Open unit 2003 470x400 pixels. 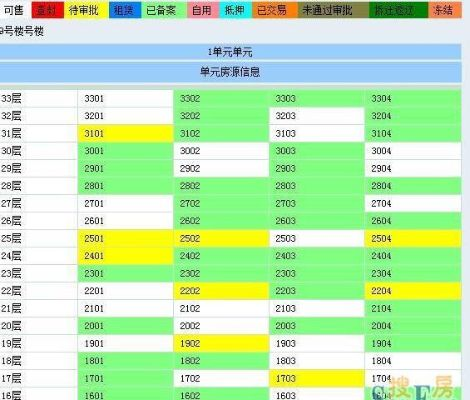pyautogui.click(x=317, y=326)
